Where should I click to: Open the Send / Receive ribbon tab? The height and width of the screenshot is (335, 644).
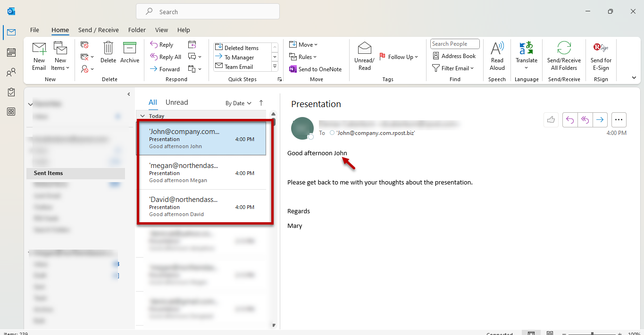pos(98,30)
